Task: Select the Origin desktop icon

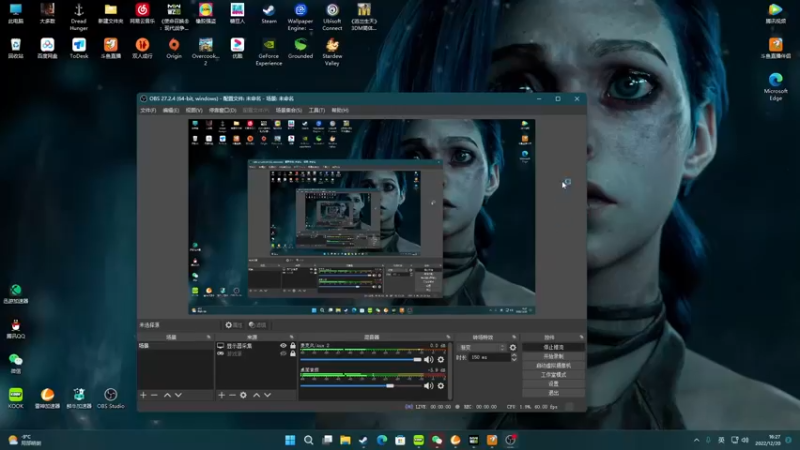Action: pyautogui.click(x=174, y=48)
